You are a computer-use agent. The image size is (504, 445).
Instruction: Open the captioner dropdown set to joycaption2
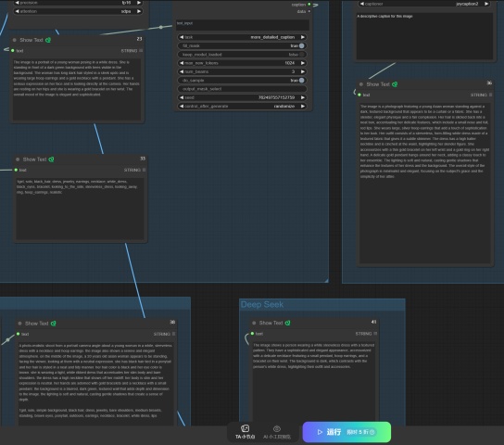(x=424, y=4)
